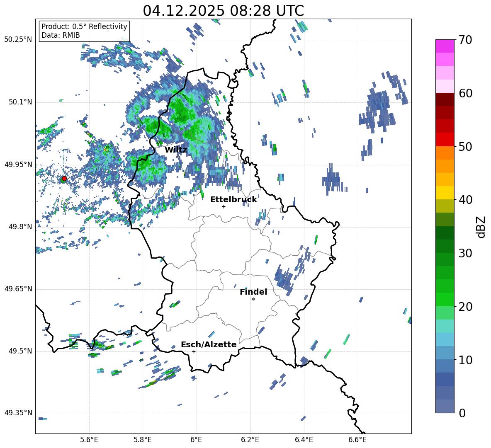
Task: Click the colorbar value 10
Action: [465, 360]
